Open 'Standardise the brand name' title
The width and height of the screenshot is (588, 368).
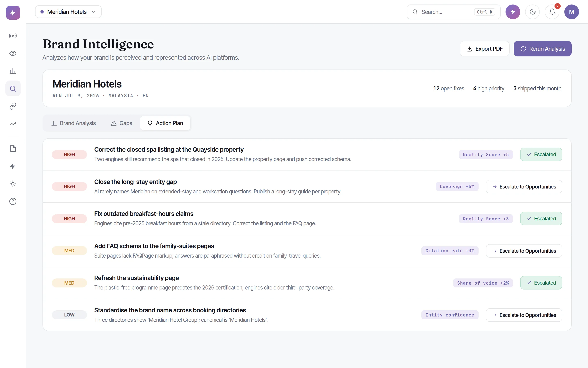[x=170, y=310]
